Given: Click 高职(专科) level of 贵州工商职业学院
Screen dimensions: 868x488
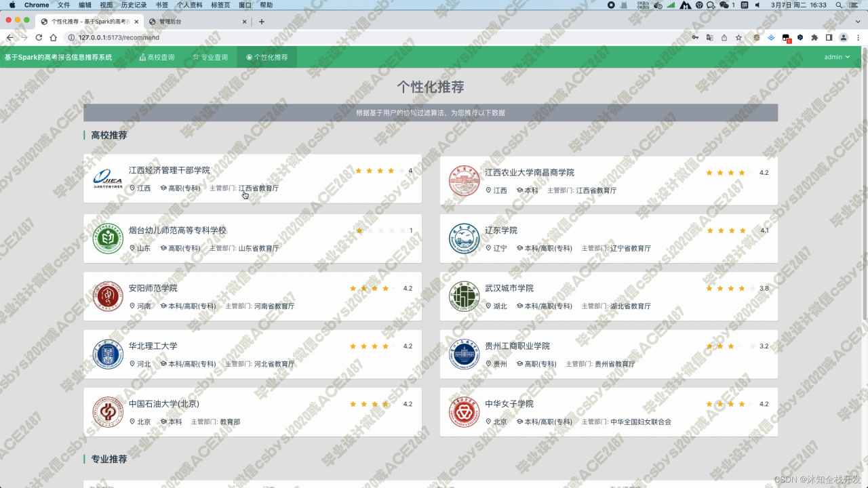Looking at the screenshot, I should (540, 364).
